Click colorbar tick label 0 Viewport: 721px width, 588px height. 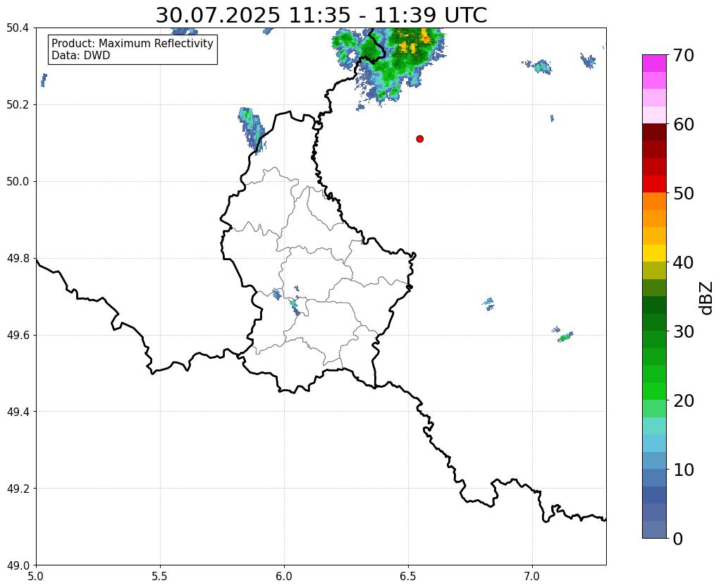pos(678,539)
